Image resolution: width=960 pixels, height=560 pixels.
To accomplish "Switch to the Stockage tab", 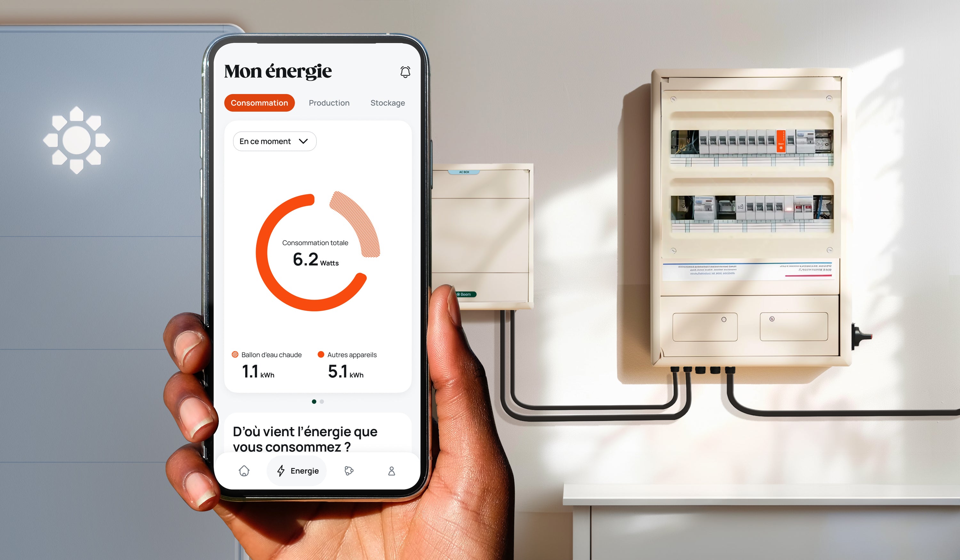I will [x=387, y=102].
